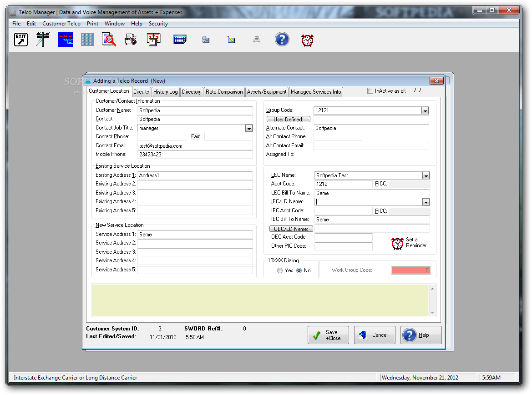Select Yes for 10XXX Dialing

(279, 270)
